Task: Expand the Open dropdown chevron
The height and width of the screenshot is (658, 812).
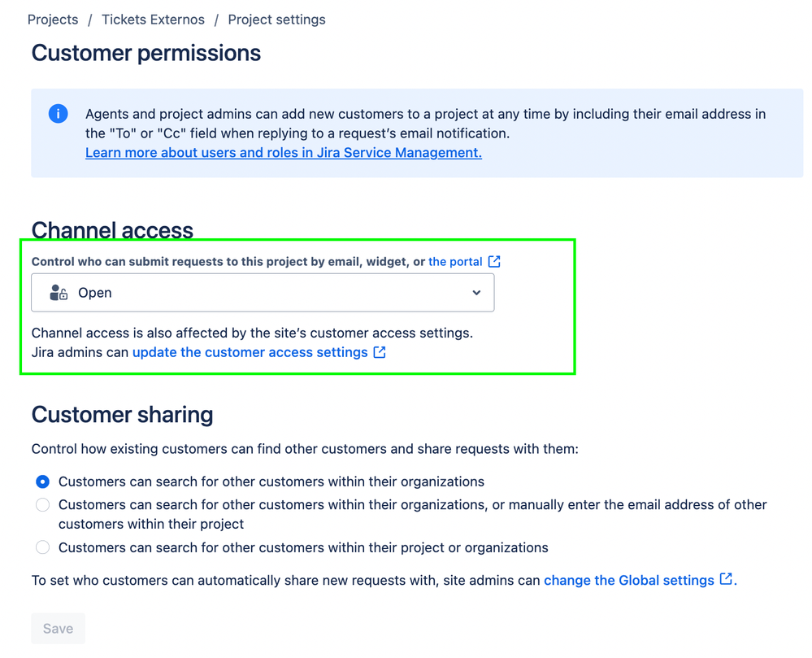Action: [476, 293]
